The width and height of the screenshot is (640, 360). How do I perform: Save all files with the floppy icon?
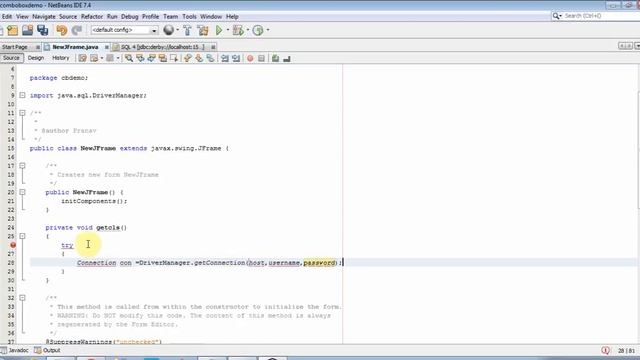43,30
